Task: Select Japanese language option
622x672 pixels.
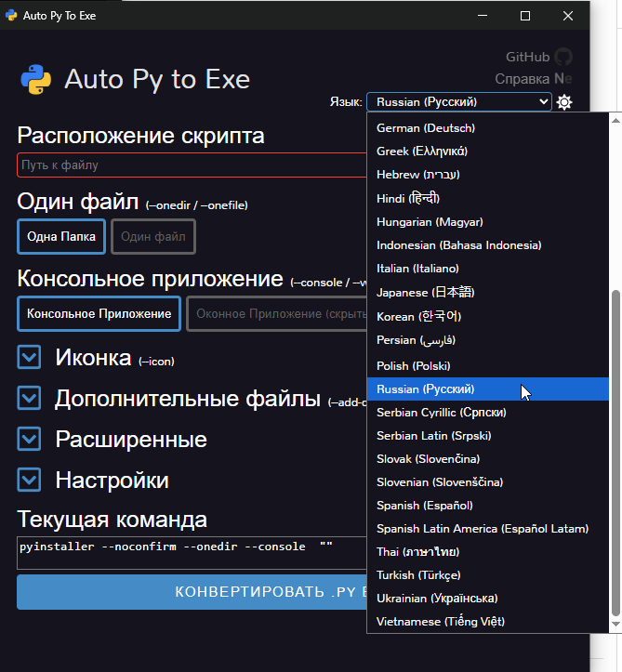Action: point(488,292)
